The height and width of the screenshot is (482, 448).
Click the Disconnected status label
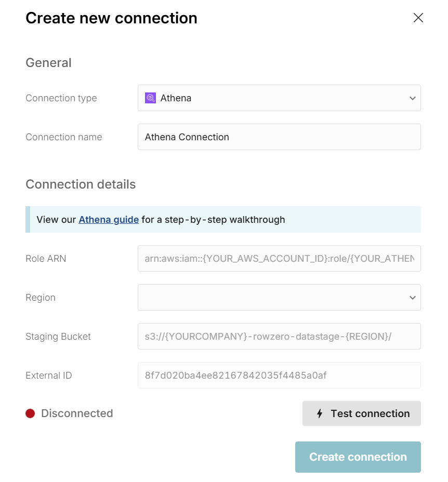pyautogui.click(x=76, y=413)
